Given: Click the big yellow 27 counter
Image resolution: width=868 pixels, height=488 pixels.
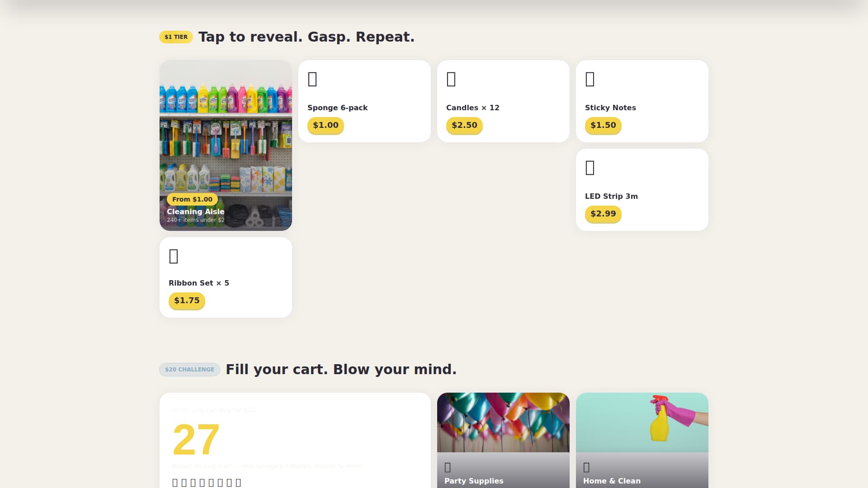Looking at the screenshot, I should [196, 439].
